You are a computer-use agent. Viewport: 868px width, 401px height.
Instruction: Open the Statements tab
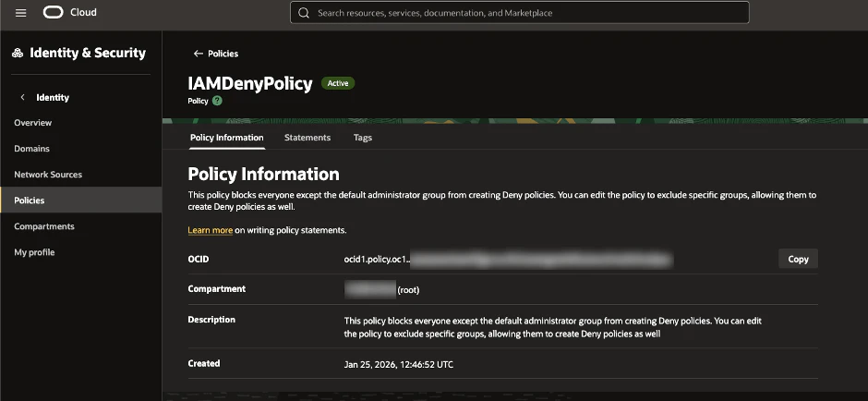[x=307, y=138]
